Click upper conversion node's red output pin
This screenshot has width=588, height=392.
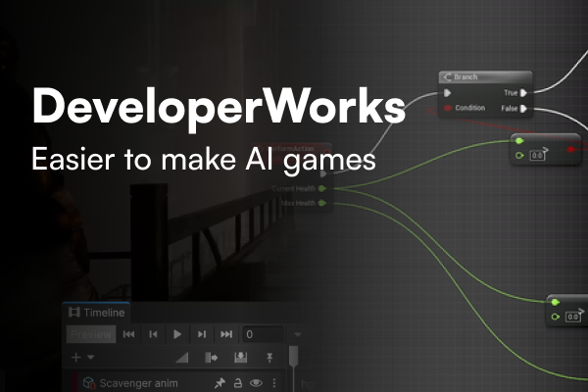tap(570, 149)
